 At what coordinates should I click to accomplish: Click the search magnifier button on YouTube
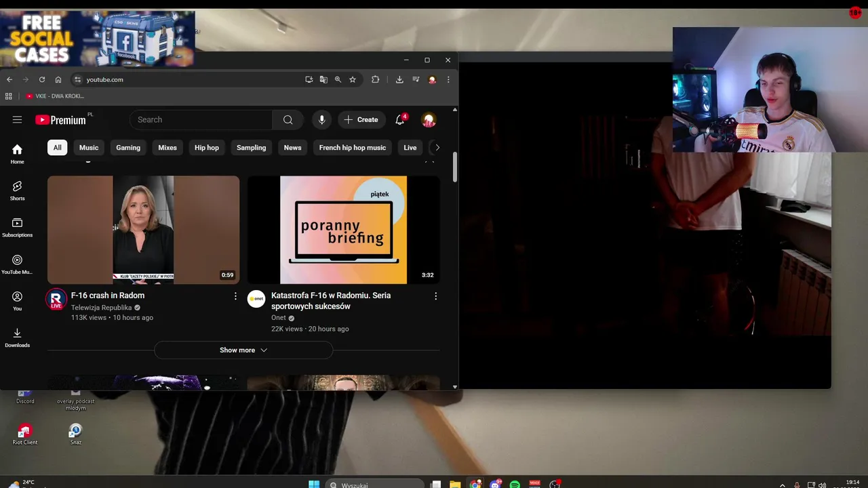tap(288, 119)
